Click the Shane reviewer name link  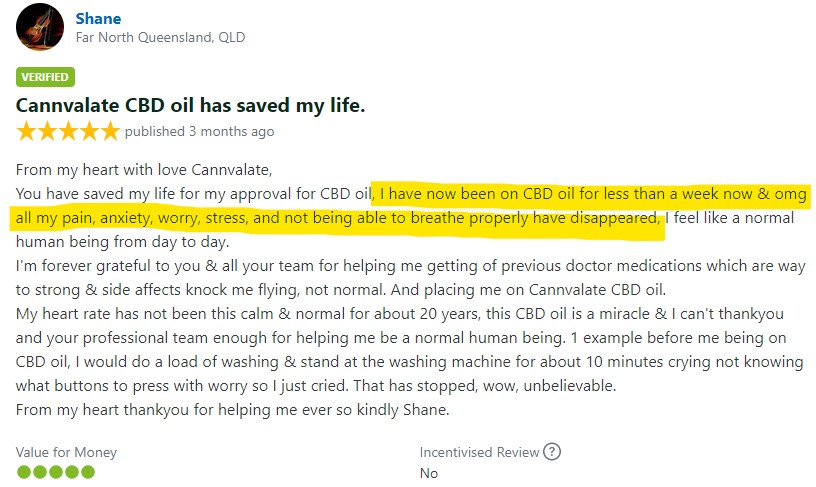tap(98, 19)
